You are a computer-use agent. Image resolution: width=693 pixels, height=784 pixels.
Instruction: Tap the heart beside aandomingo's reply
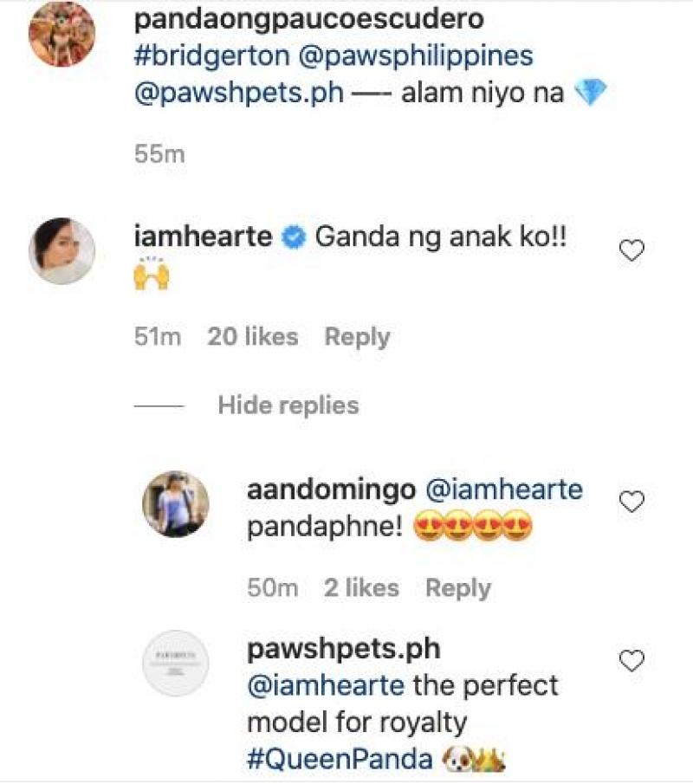point(633,502)
